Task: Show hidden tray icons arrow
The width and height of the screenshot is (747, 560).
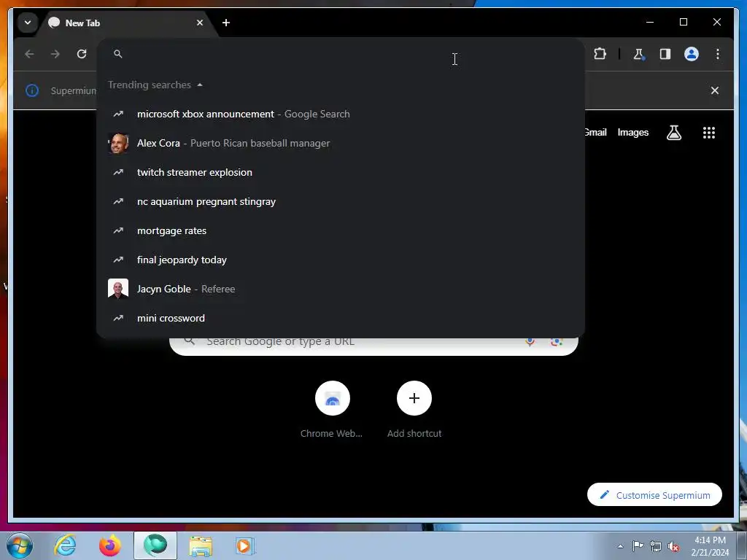Action: point(620,546)
